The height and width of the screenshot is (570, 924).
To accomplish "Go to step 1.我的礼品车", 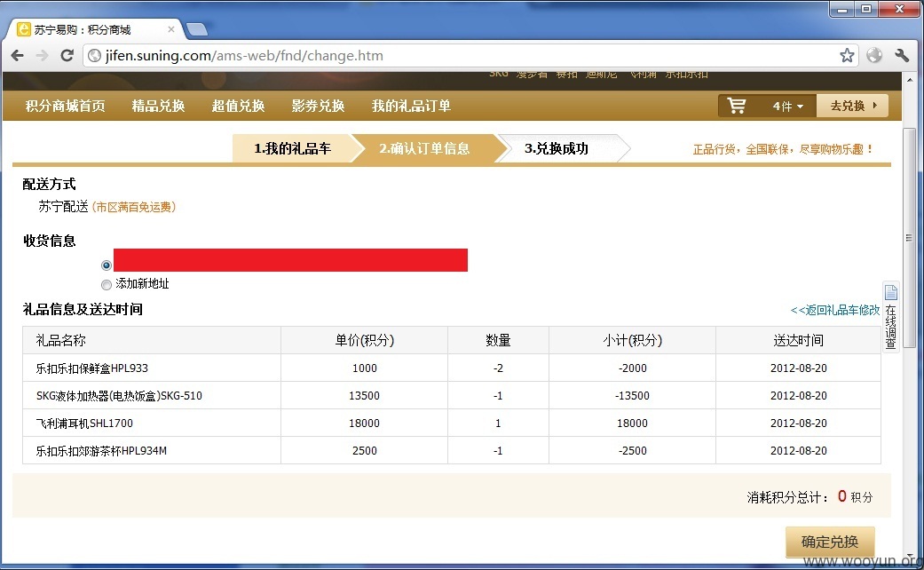I will click(x=293, y=148).
